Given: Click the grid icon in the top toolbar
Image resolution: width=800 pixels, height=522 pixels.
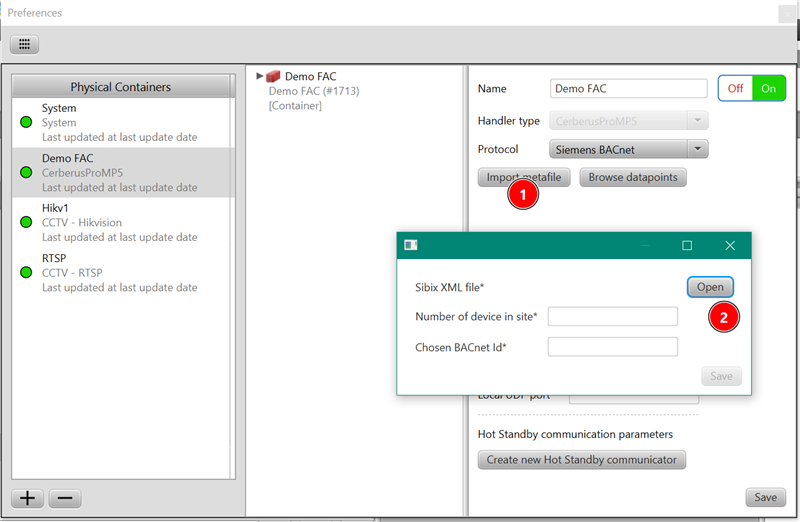Looking at the screenshot, I should click(24, 44).
